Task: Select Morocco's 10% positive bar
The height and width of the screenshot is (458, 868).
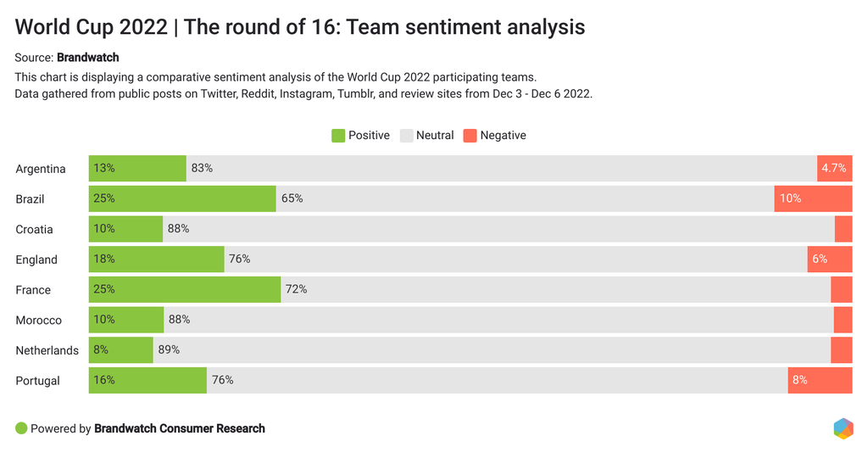Action: coord(126,320)
